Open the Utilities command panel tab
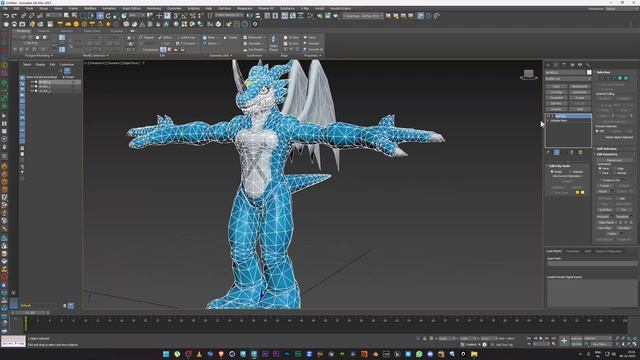640x360 pixels. point(588,65)
